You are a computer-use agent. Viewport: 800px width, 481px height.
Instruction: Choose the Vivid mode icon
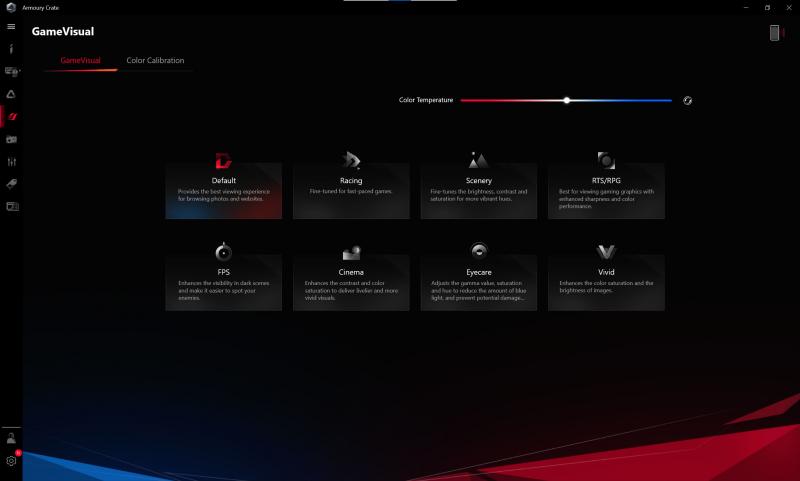tap(606, 252)
